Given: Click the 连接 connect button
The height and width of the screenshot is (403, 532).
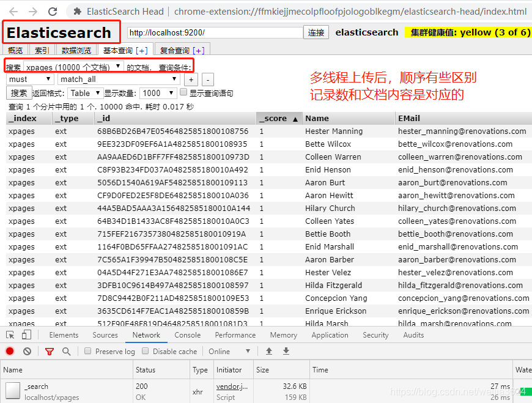Looking at the screenshot, I should 316,32.
